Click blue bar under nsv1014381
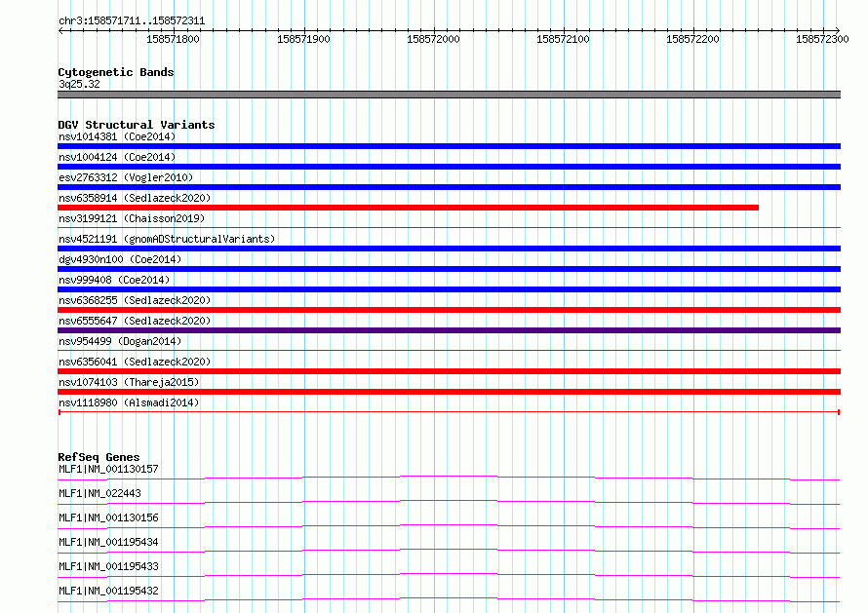The image size is (868, 613). 449,146
